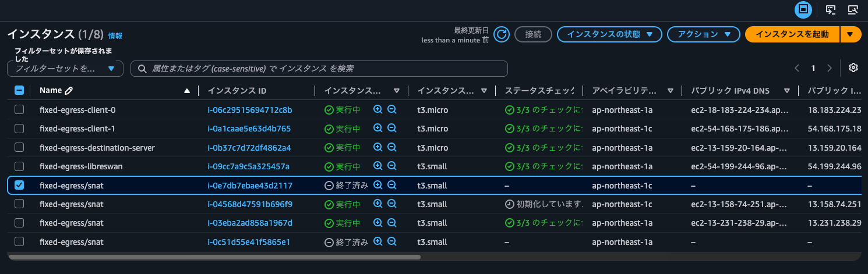Sort by Name ascending arrow
Viewport: 868px width, 274px height.
pos(187,91)
